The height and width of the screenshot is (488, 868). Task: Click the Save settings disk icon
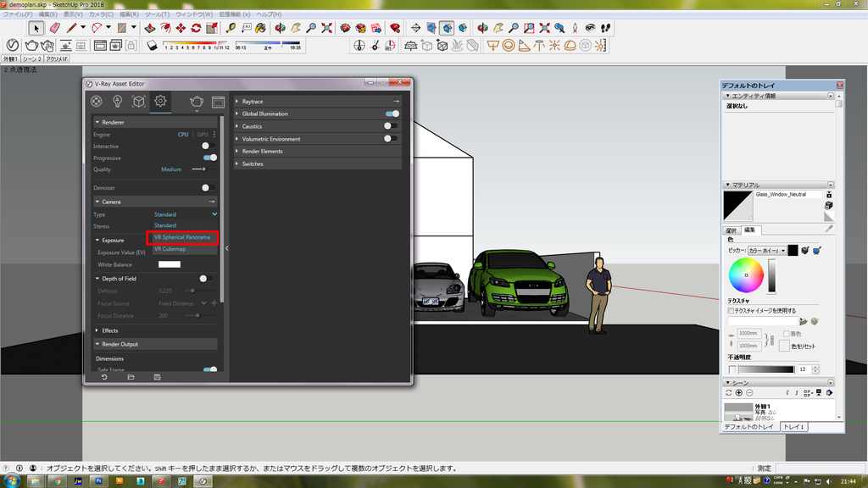(158, 377)
